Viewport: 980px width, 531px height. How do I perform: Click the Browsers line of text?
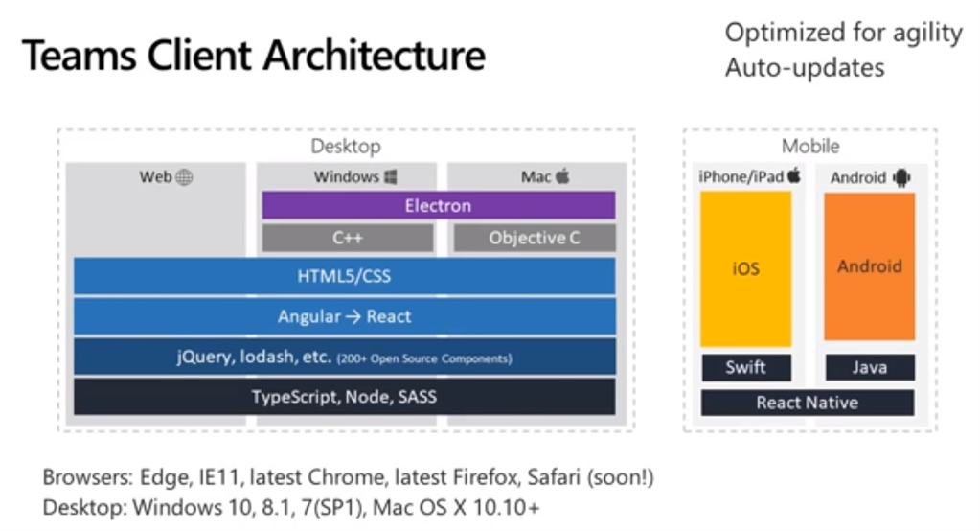pyautogui.click(x=348, y=478)
